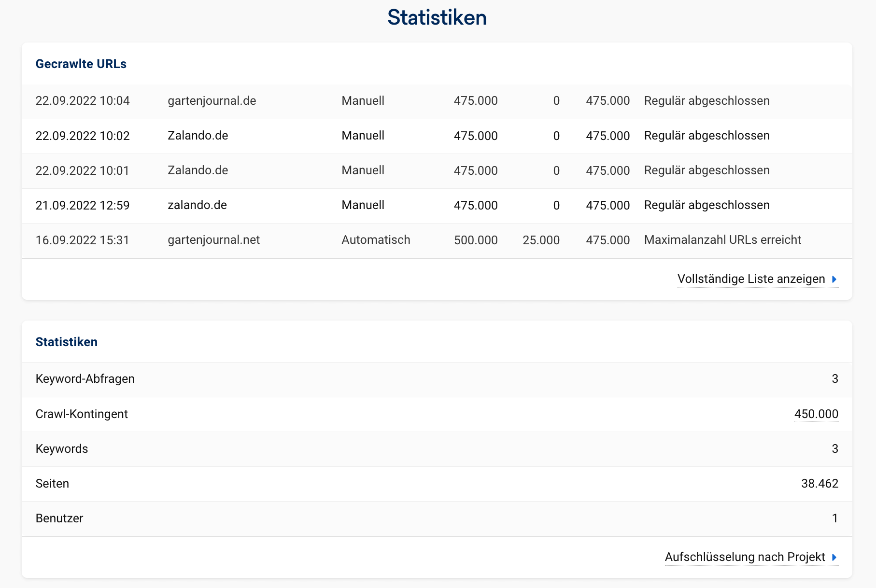Screen dimensions: 876x588
Task: Click the date 22.09.2022 10:04
Action: pos(83,101)
